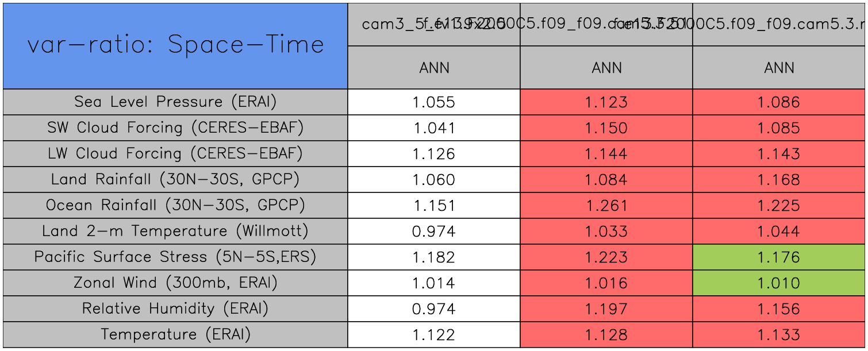Select the Sea Level Pressure (ERAI) row label
Screen dimensions: 868x351
tap(175, 102)
